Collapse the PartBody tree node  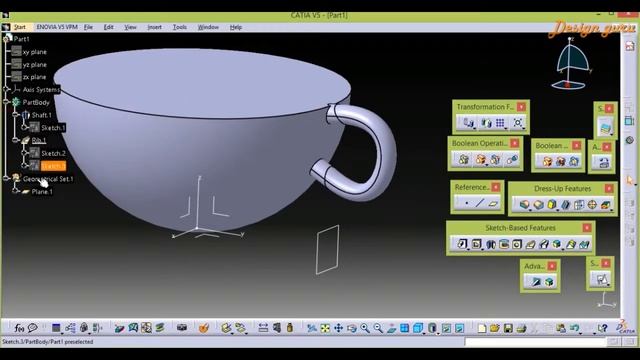tap(6, 102)
